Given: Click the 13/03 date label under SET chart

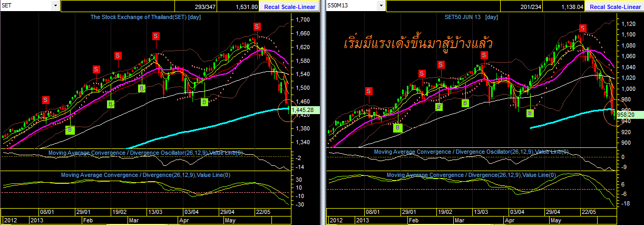Looking at the screenshot, I should tap(155, 211).
